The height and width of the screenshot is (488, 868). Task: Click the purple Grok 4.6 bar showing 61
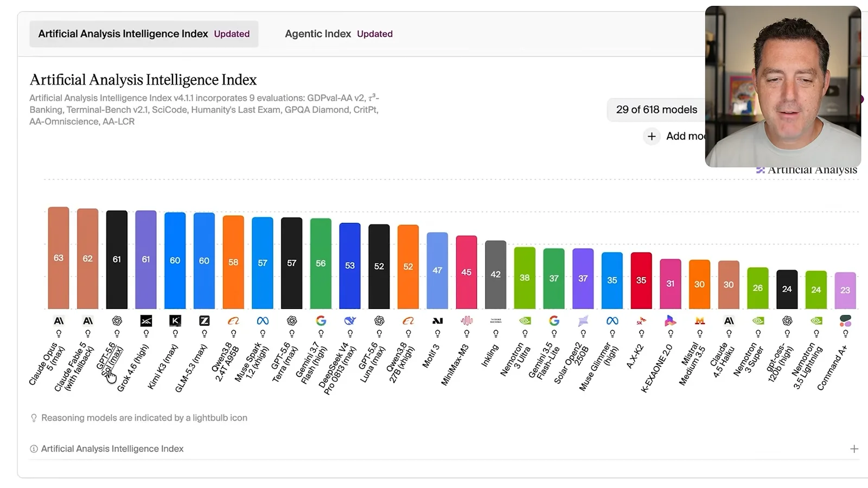click(x=146, y=260)
